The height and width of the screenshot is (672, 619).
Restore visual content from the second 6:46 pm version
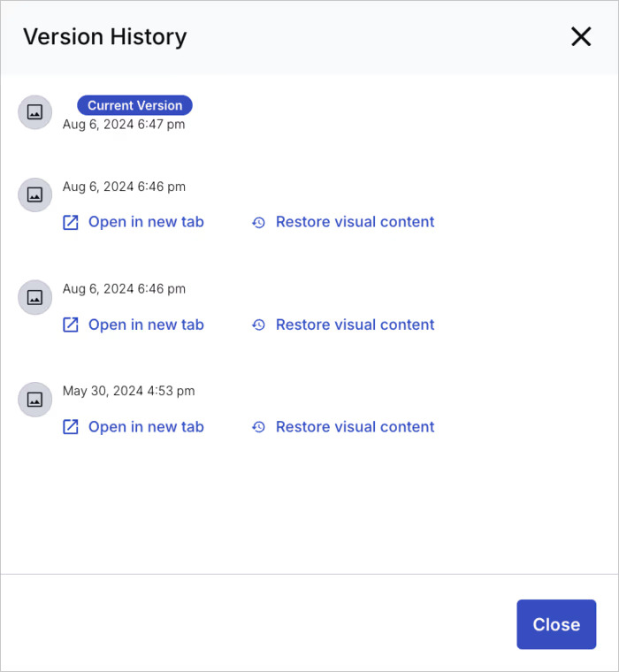coord(355,325)
